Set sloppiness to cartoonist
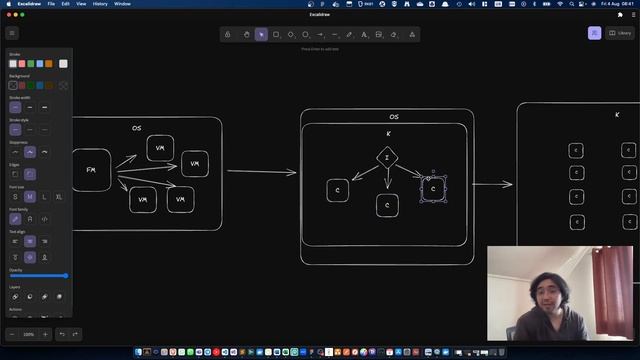The image size is (640, 360). (44, 152)
